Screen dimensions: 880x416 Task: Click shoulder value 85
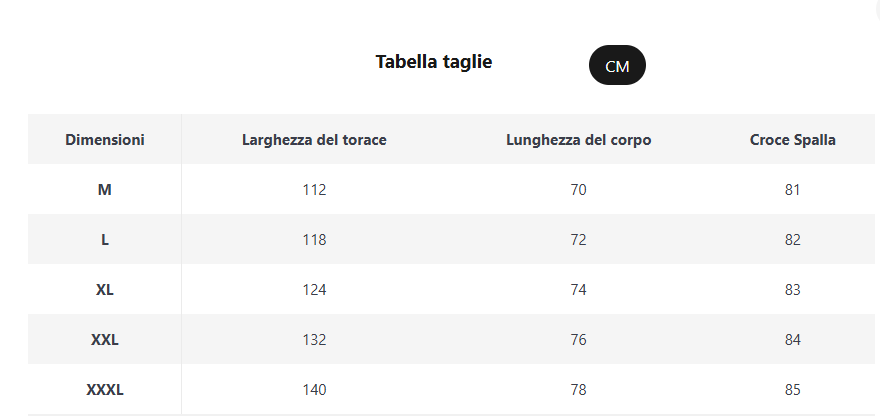[x=792, y=390]
